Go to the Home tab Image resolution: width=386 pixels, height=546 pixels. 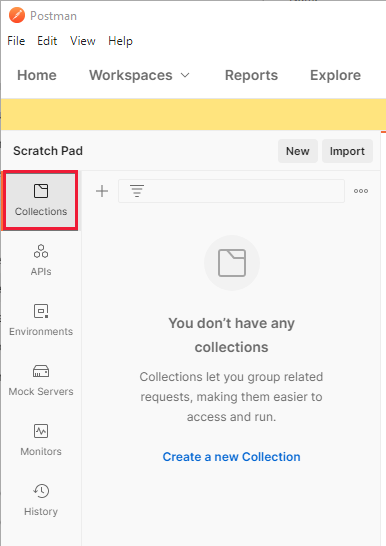(x=37, y=75)
